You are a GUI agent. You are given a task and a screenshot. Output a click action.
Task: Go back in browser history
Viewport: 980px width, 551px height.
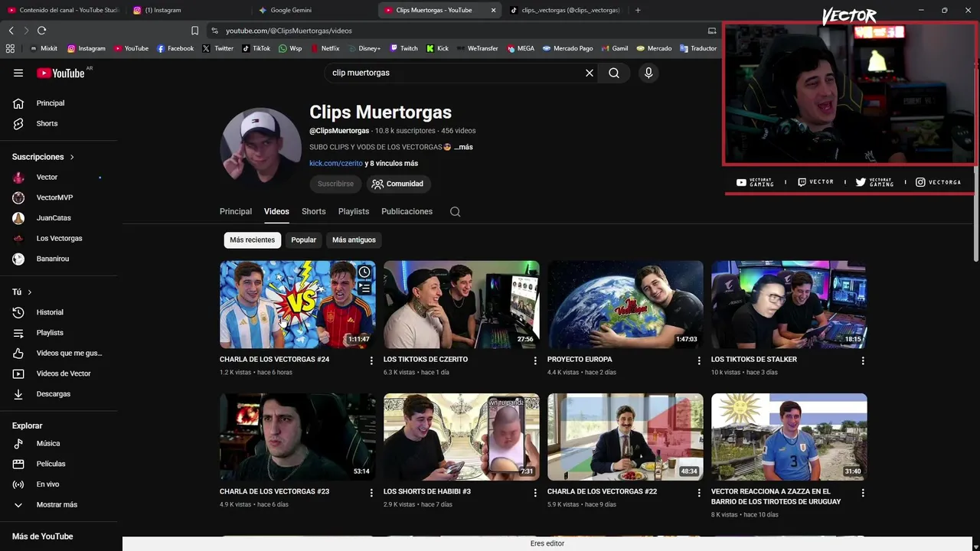click(x=11, y=31)
